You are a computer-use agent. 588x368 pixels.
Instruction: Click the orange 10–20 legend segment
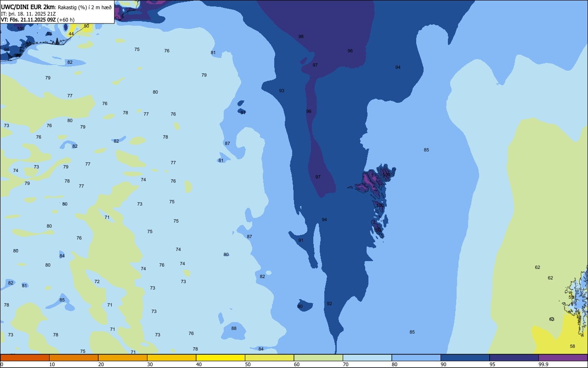tap(73, 357)
